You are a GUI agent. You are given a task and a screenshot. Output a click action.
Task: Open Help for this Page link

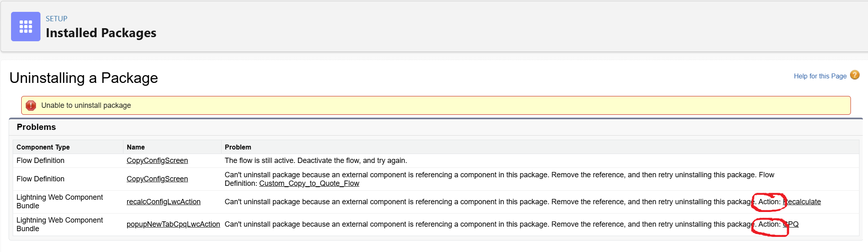click(820, 76)
